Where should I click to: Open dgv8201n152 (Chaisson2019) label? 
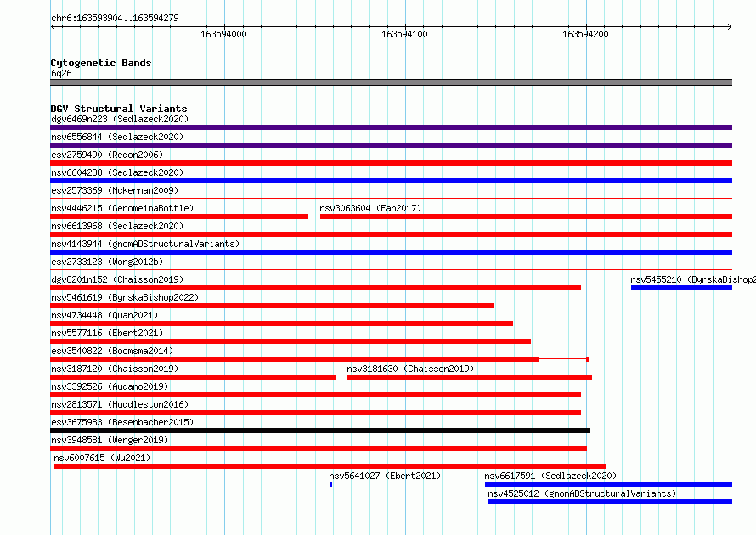point(117,279)
